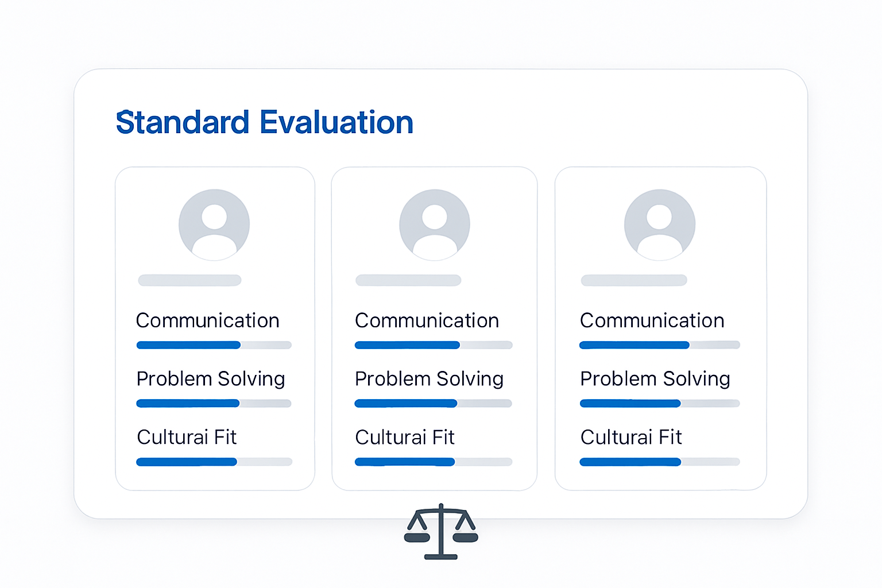Viewport: 882px width, 588px height.
Task: Adjust first candidate's Cultural Fit bar
Action: (x=214, y=462)
